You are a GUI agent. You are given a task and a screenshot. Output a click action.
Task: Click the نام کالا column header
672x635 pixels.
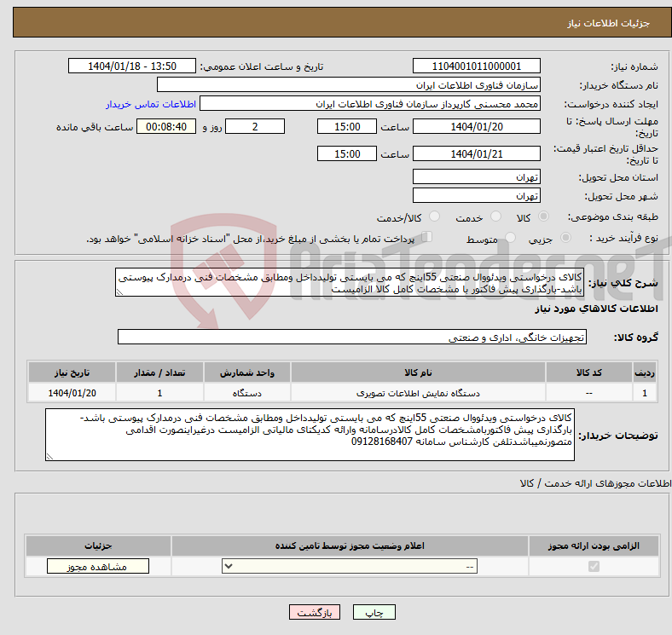418,372
